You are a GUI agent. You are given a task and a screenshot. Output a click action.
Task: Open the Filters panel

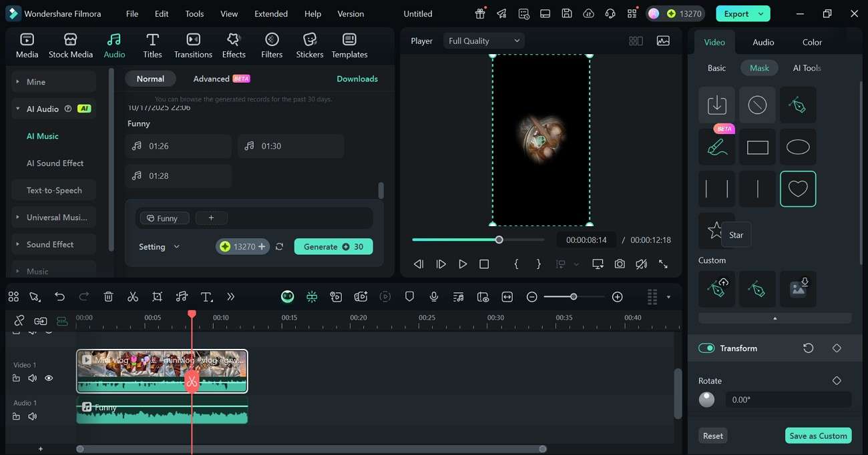(272, 45)
